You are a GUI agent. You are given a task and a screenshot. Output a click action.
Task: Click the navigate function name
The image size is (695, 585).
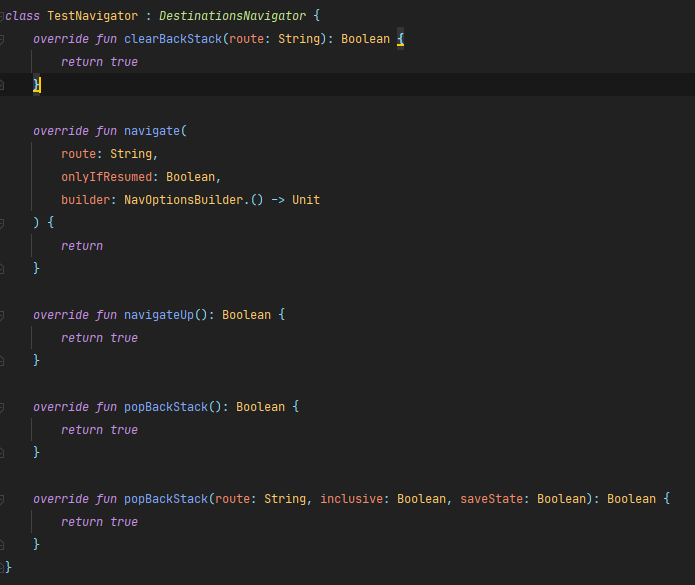[x=152, y=131]
